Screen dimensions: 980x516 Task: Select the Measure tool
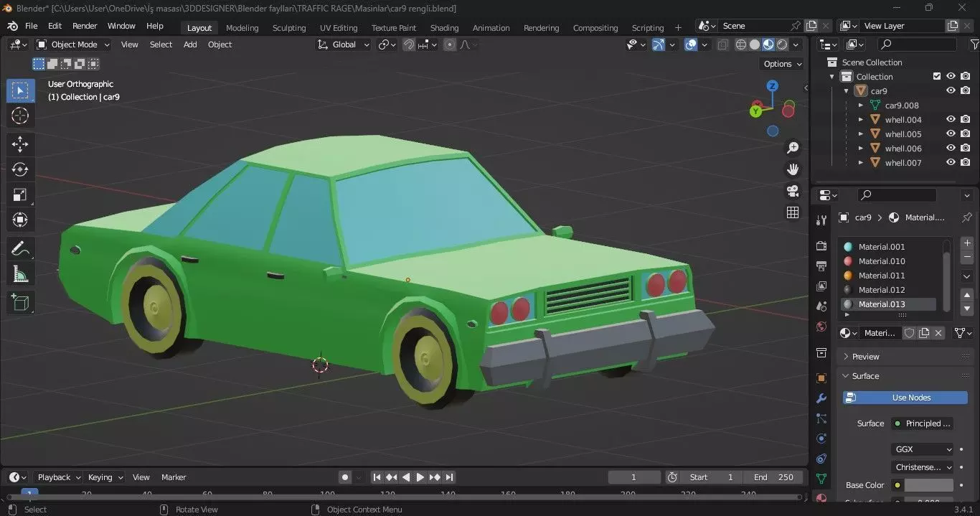[20, 273]
